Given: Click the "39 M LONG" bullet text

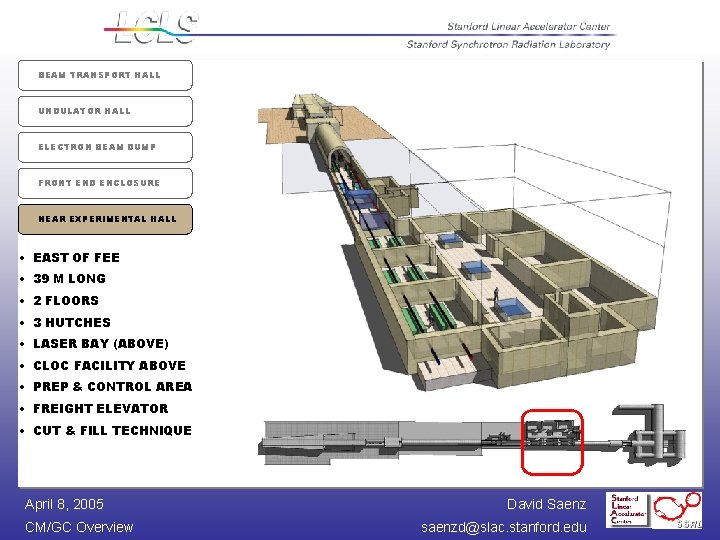Looking at the screenshot, I should tap(69, 279).
